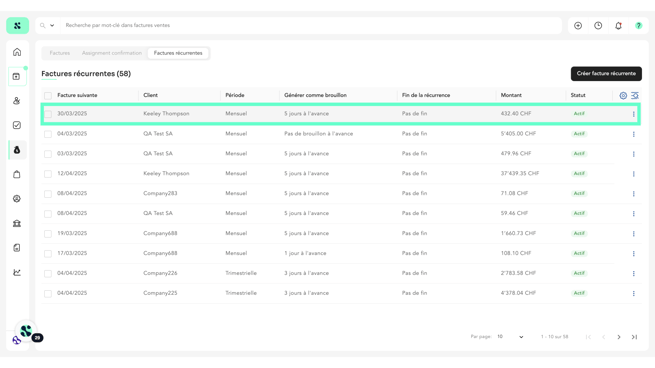Open the bank building icon in sidebar

coord(17,223)
